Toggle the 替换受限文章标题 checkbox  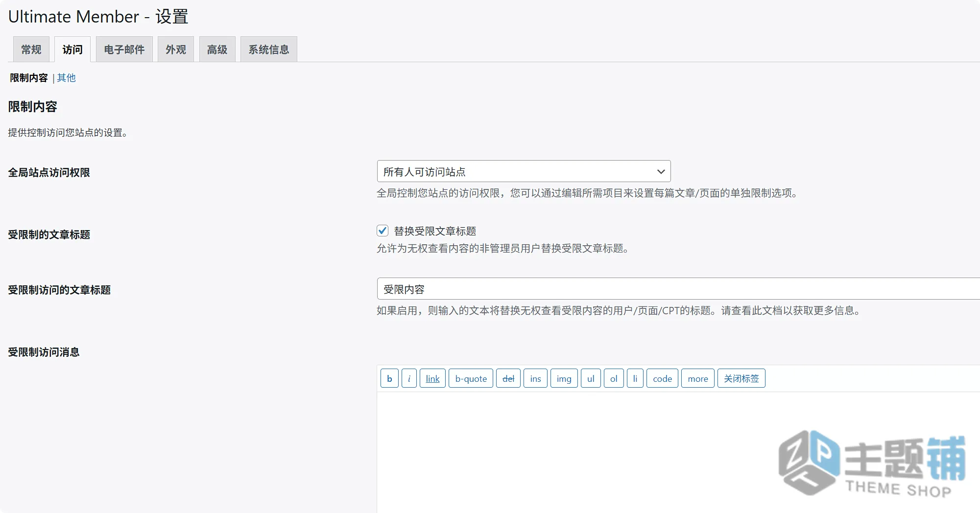point(382,231)
